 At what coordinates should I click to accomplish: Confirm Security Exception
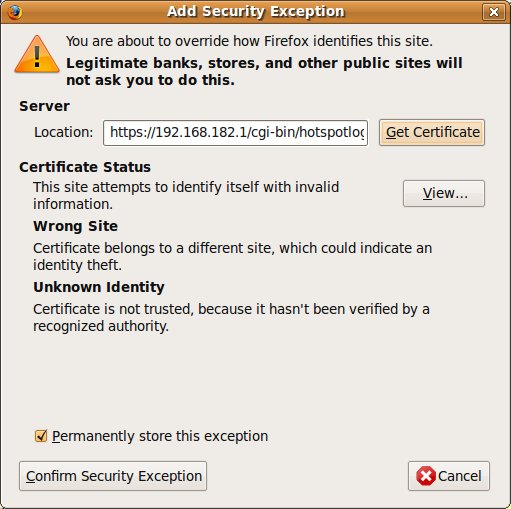coord(113,476)
